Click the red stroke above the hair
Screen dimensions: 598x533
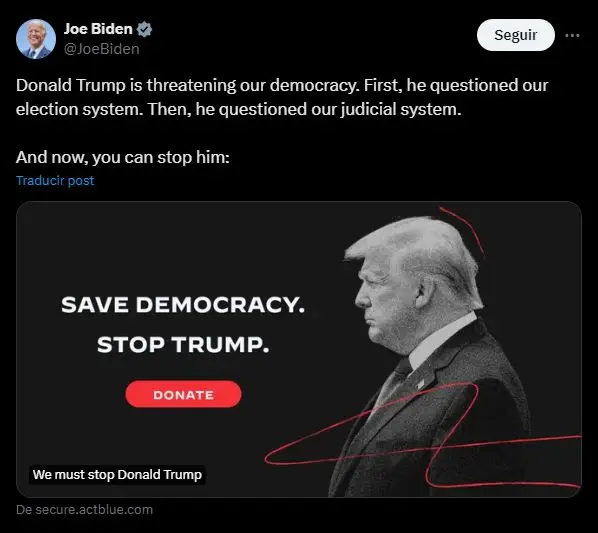coord(462,230)
